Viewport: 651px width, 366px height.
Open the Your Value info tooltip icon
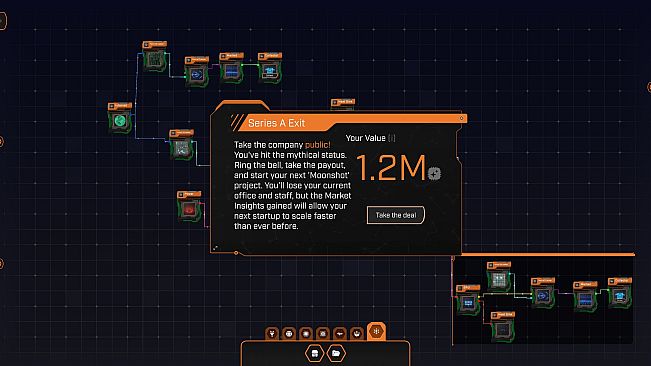point(392,138)
